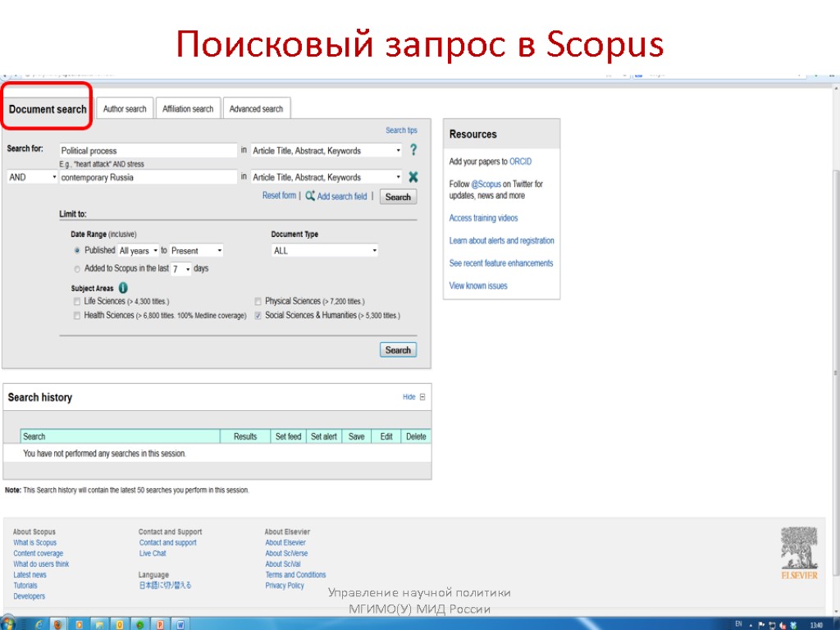Open Content coverage footer link
This screenshot has height=630, width=840.
[x=38, y=554]
